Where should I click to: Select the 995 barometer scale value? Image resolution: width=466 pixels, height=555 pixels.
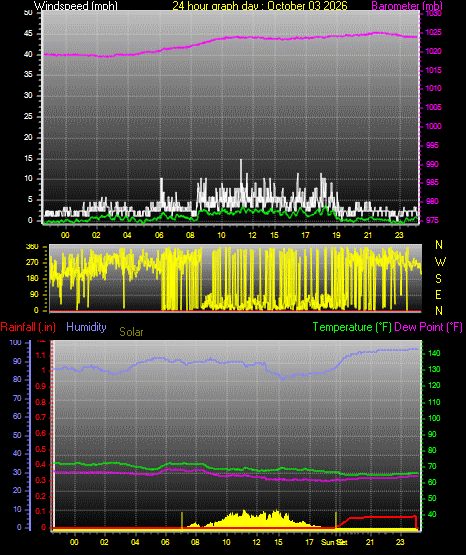coord(432,145)
